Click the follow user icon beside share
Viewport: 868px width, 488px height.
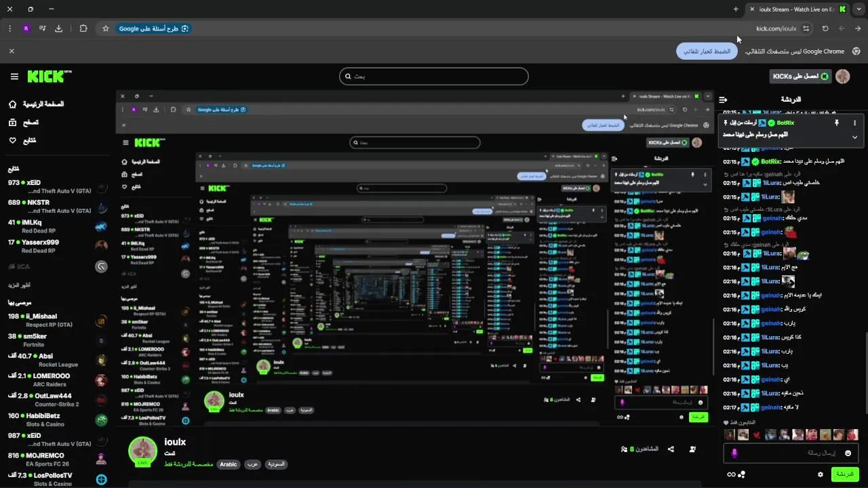692,449
